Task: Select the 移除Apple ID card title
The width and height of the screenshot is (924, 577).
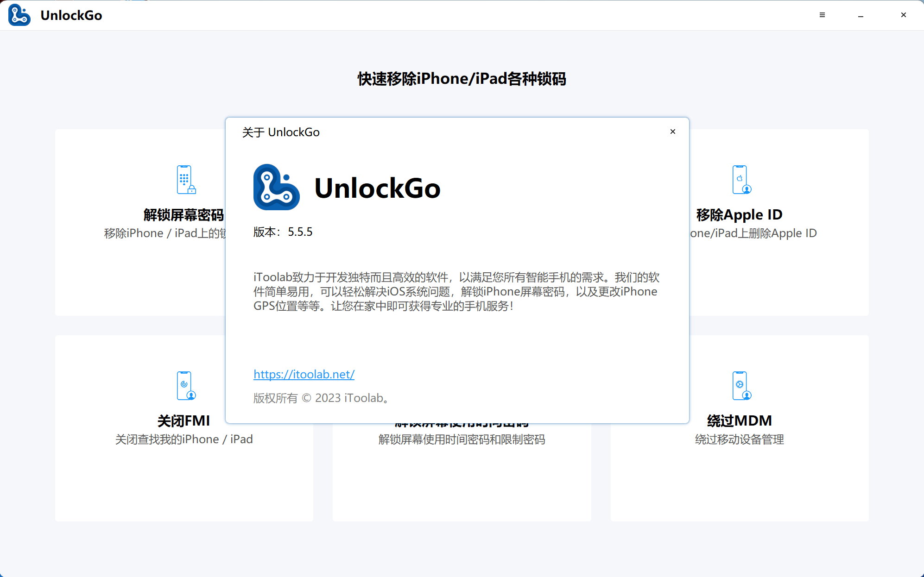Action: point(739,215)
